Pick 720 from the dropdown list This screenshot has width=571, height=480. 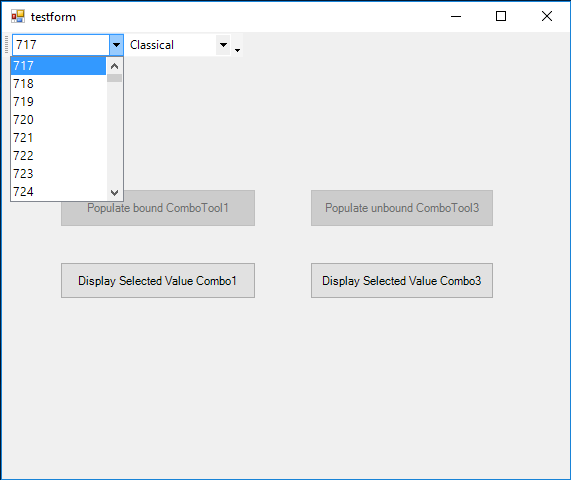[58, 120]
